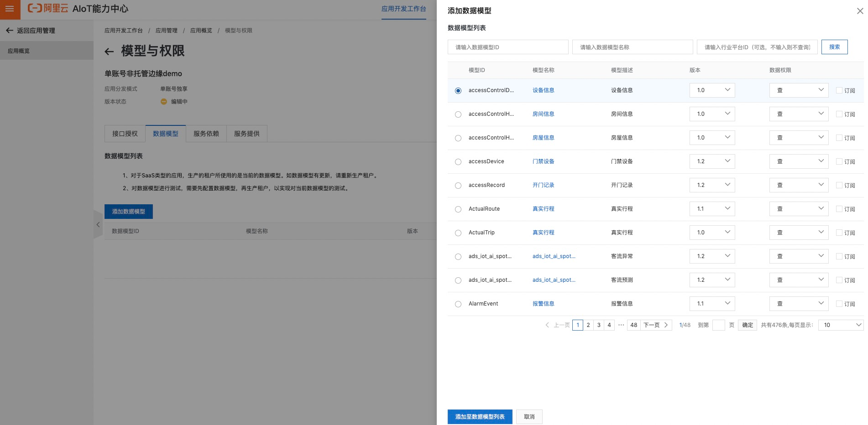868x425 pixels.
Task: Open the 数据权限 dropdown for ActualTrip row
Action: pyautogui.click(x=799, y=233)
